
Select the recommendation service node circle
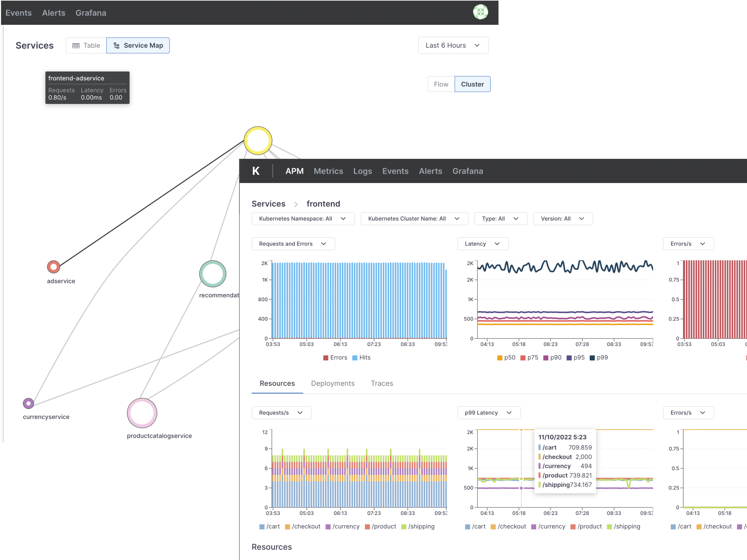(x=213, y=274)
